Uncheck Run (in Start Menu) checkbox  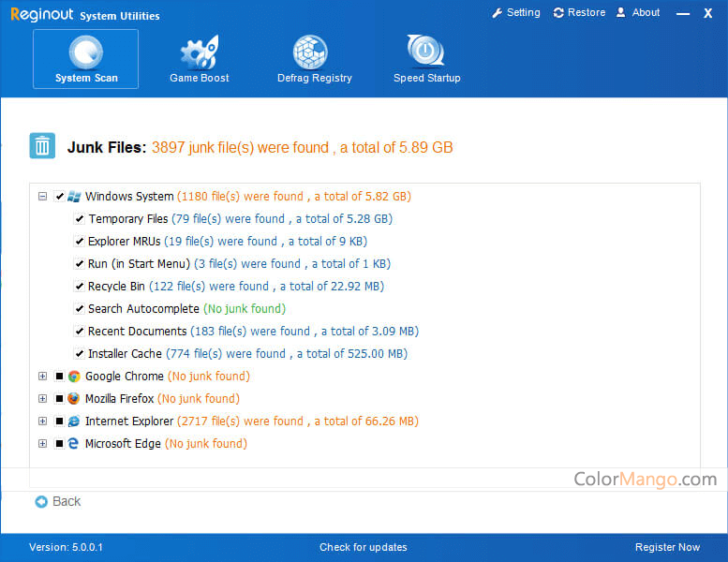pyautogui.click(x=80, y=263)
